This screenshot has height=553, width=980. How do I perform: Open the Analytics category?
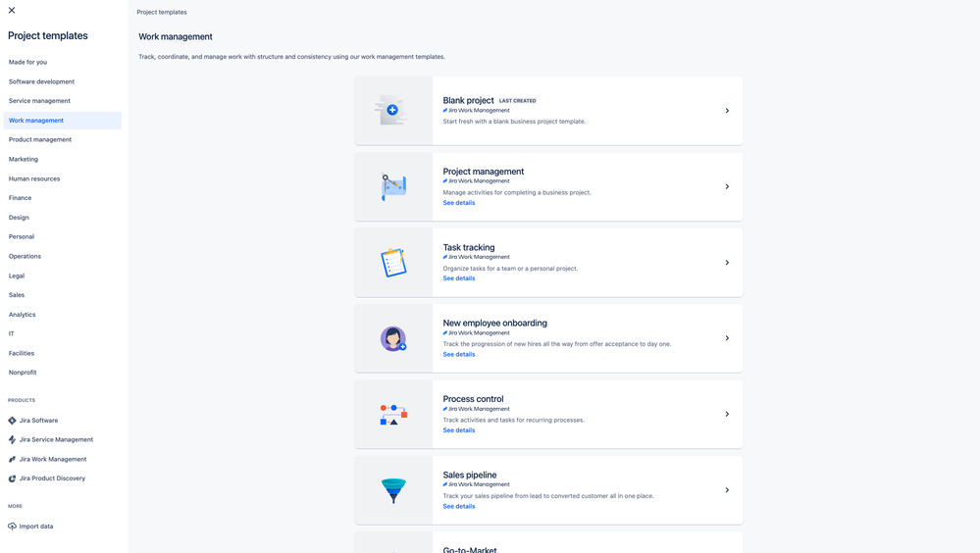22,315
